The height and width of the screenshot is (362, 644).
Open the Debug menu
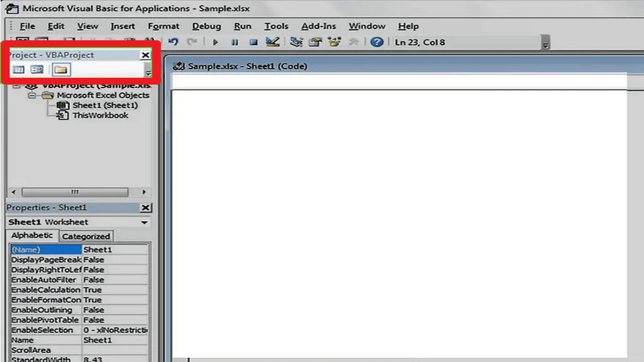pyautogui.click(x=206, y=26)
